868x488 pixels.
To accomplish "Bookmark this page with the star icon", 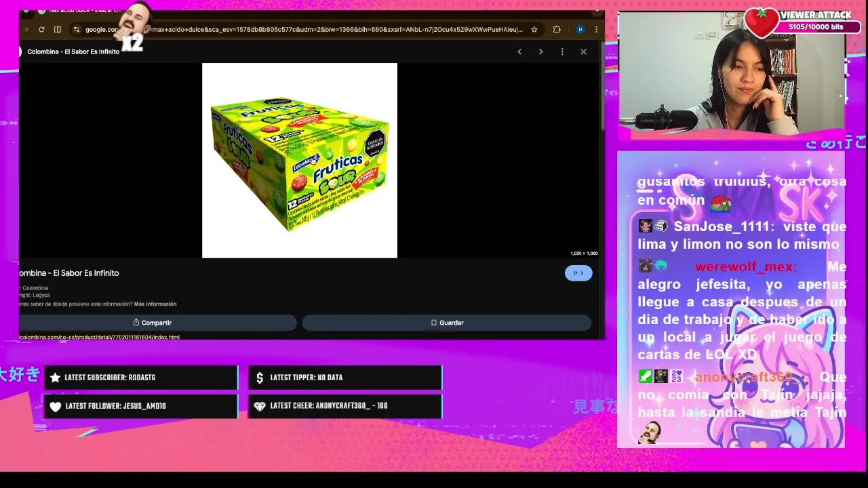I will (x=534, y=29).
